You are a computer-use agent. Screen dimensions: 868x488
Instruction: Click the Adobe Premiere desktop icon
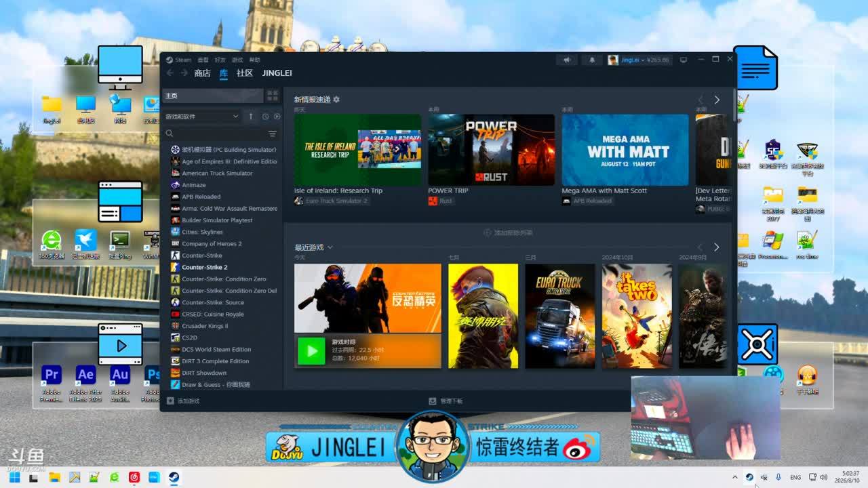click(x=52, y=375)
